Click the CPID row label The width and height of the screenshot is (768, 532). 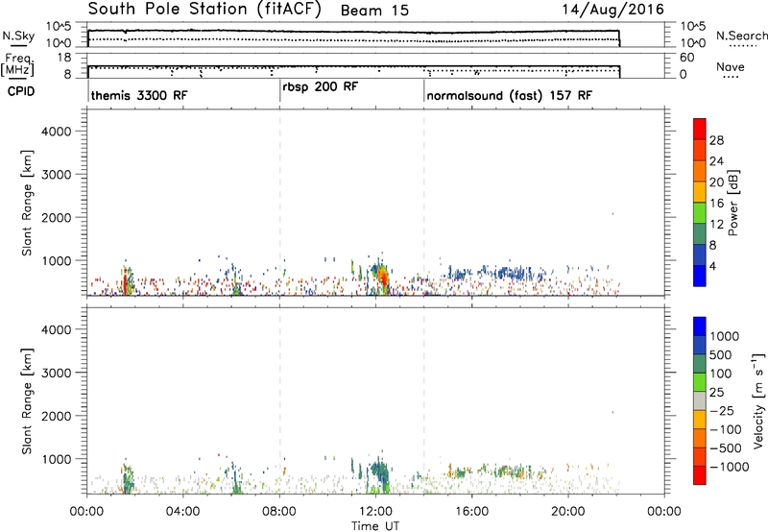pos(21,91)
